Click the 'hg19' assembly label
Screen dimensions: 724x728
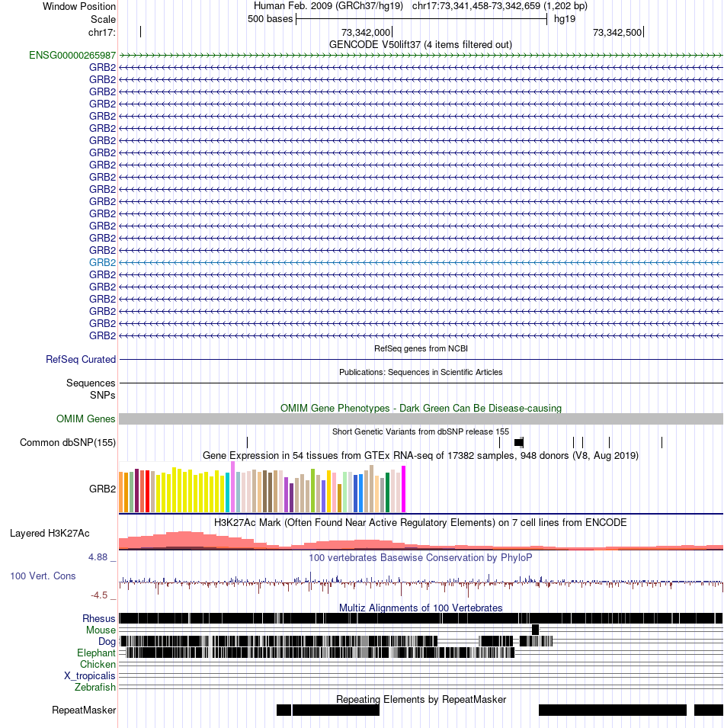(565, 19)
